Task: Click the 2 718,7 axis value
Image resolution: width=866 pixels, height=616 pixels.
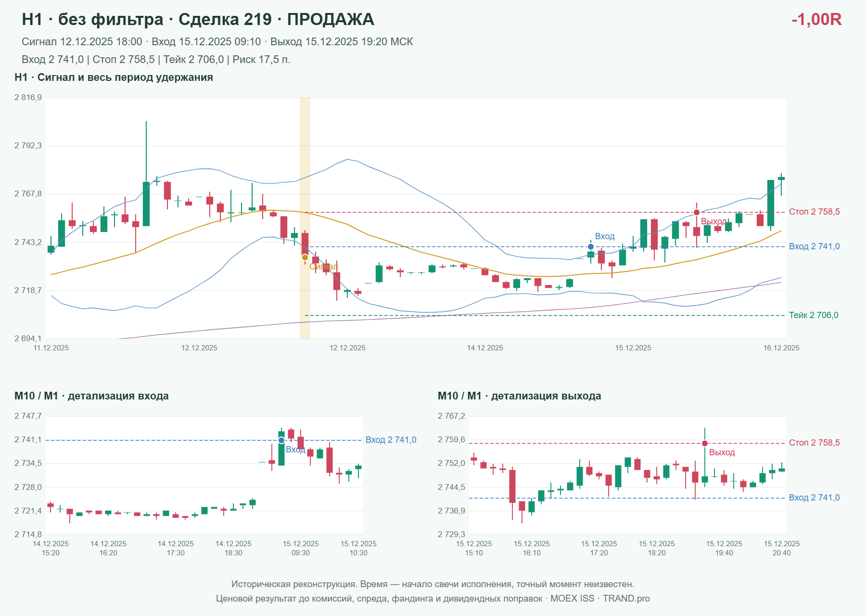Action: (28, 290)
